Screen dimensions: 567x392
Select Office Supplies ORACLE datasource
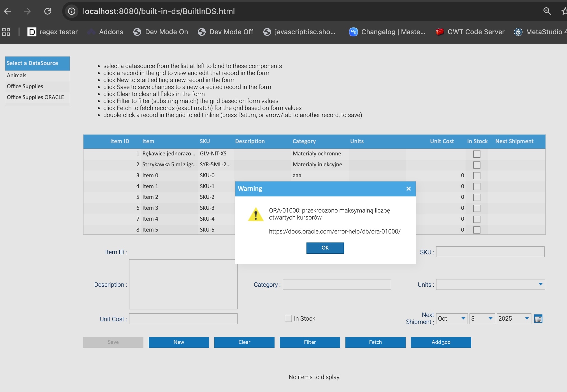[x=35, y=97]
